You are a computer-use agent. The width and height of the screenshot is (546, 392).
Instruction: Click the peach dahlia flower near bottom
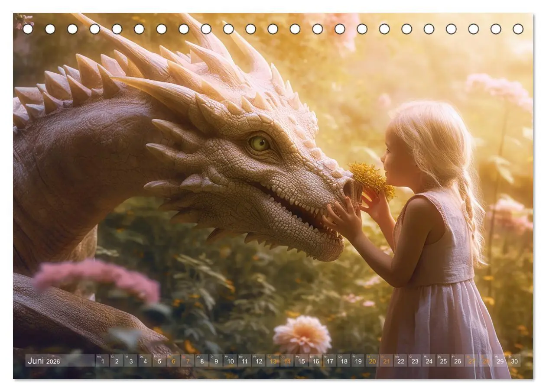coord(302,334)
